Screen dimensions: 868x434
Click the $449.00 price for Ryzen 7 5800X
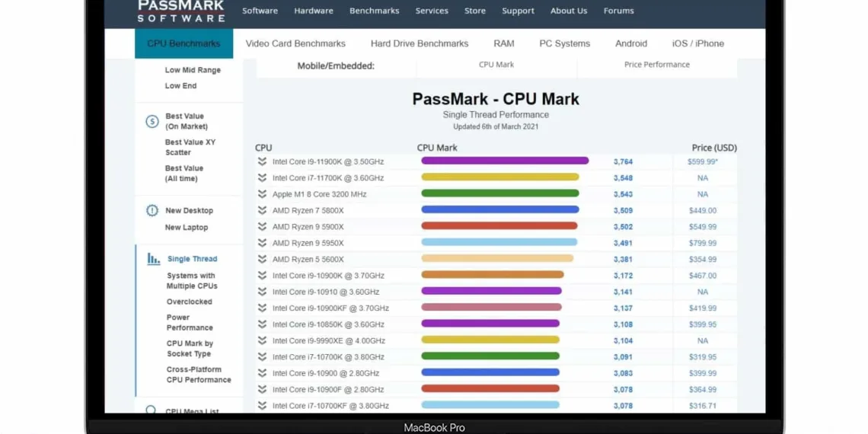pyautogui.click(x=703, y=210)
